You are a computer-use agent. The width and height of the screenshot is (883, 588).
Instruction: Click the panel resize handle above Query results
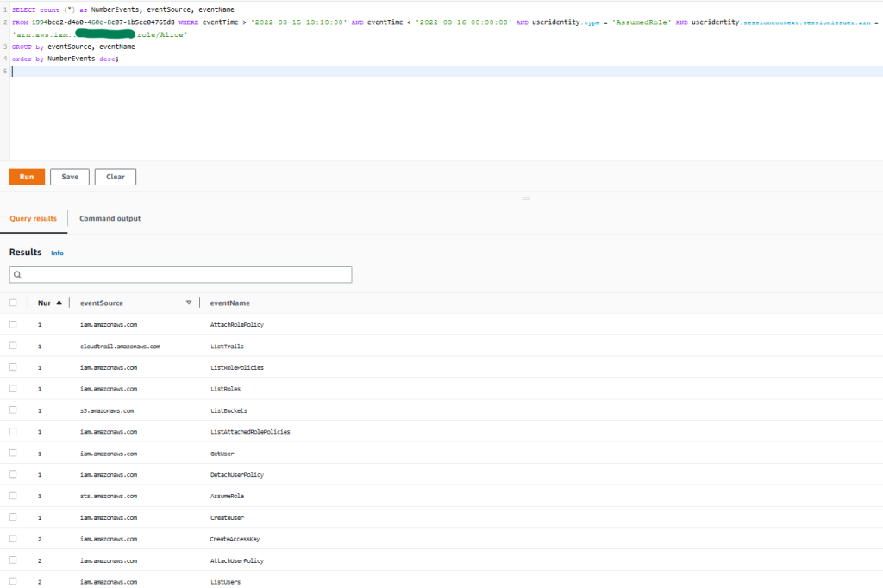525,198
